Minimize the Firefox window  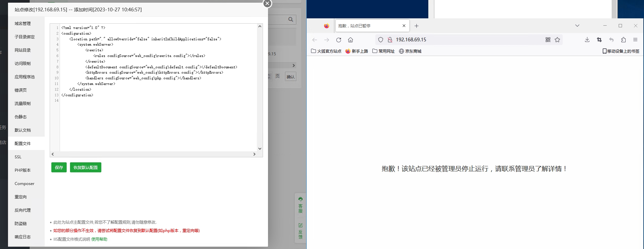[x=605, y=26]
